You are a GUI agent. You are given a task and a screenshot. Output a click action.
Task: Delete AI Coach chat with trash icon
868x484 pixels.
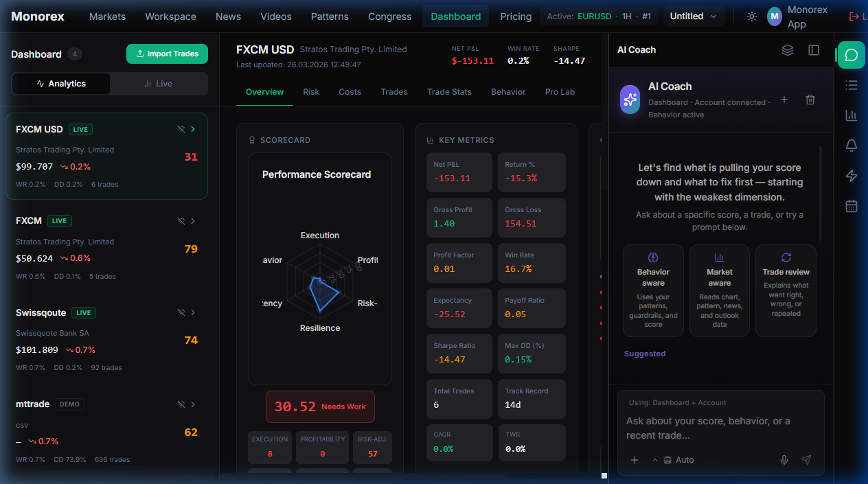810,100
